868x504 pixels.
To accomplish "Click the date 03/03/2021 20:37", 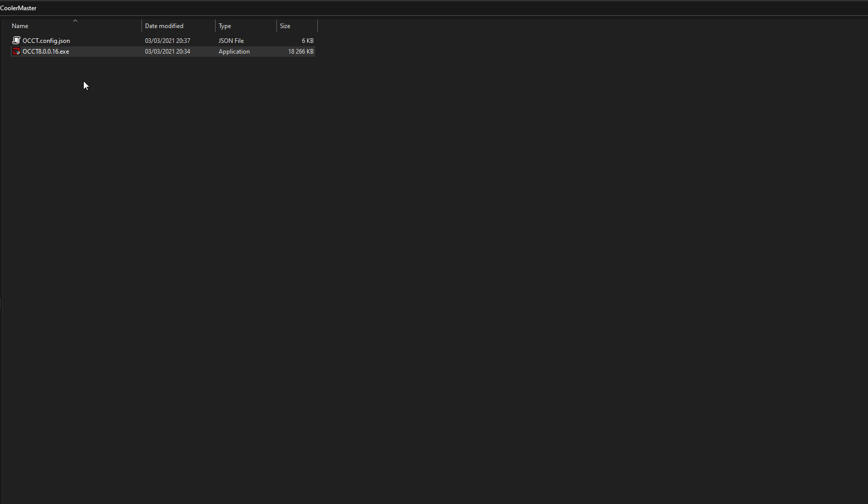I will click(168, 41).
